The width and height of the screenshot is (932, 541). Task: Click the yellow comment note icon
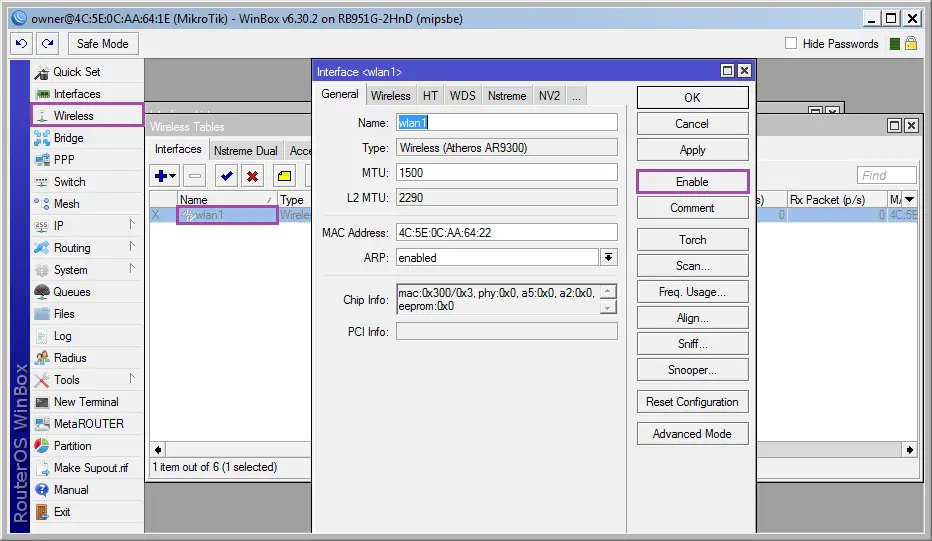pos(285,176)
